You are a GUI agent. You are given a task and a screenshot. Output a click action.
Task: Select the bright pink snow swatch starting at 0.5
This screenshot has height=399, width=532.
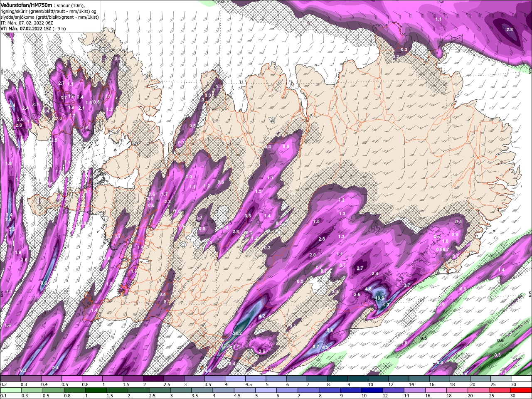[x=71, y=379]
